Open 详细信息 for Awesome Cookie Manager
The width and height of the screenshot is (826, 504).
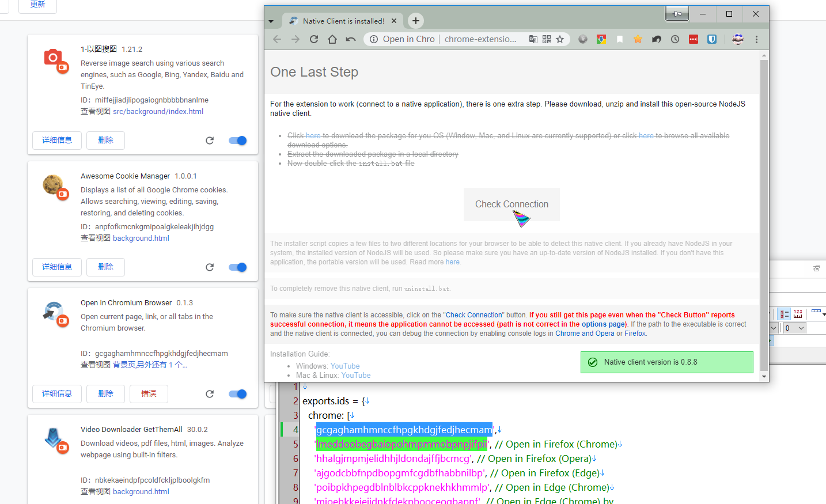[x=57, y=267]
